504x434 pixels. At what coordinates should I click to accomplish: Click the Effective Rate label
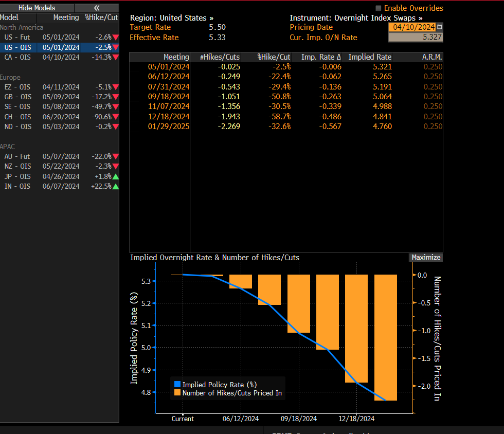pos(154,38)
